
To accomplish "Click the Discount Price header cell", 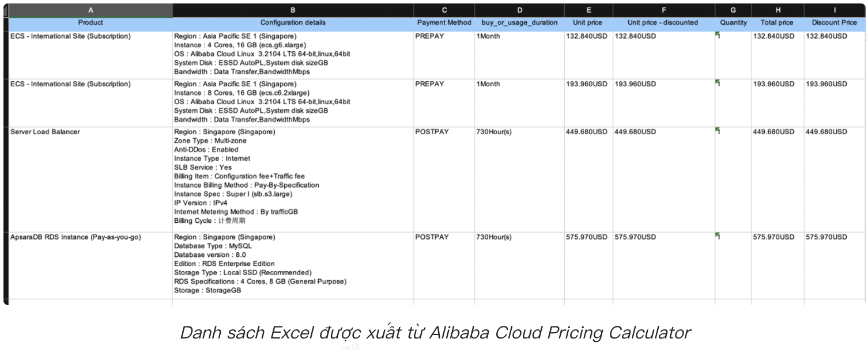I will (834, 22).
